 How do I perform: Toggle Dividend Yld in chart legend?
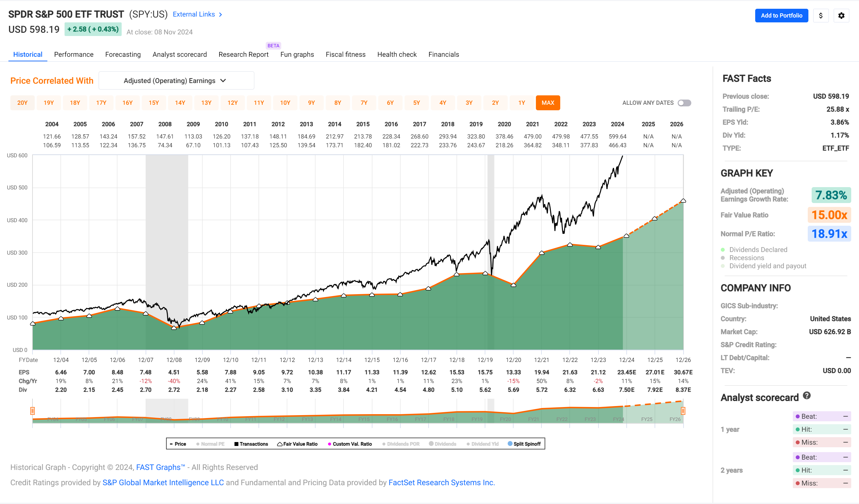[483, 444]
